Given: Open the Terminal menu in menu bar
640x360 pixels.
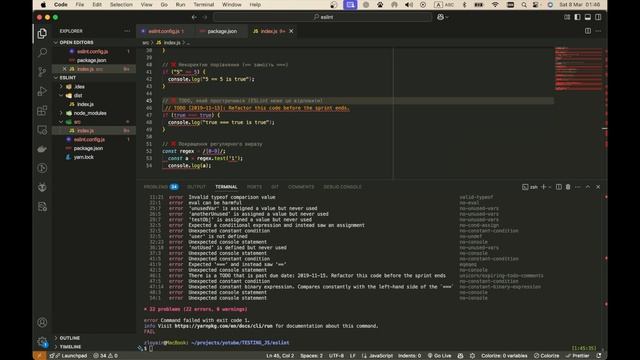Looking at the screenshot, I should [x=204, y=5].
